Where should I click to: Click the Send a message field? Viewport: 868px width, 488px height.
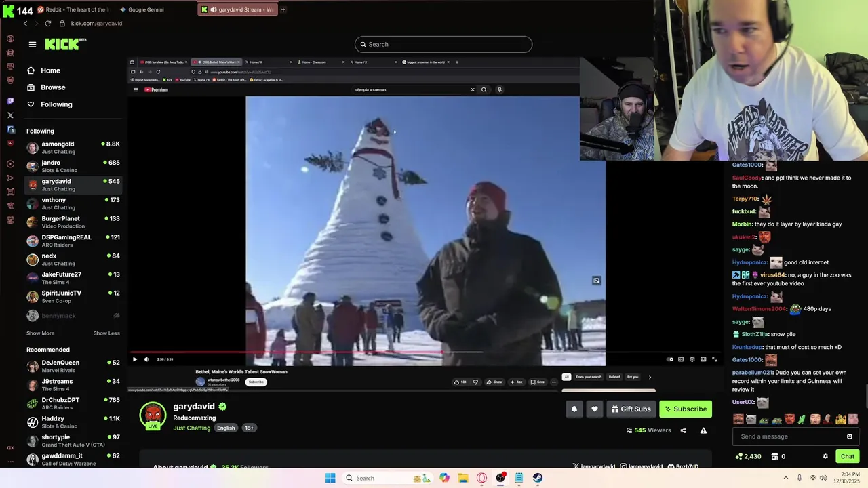(x=790, y=436)
